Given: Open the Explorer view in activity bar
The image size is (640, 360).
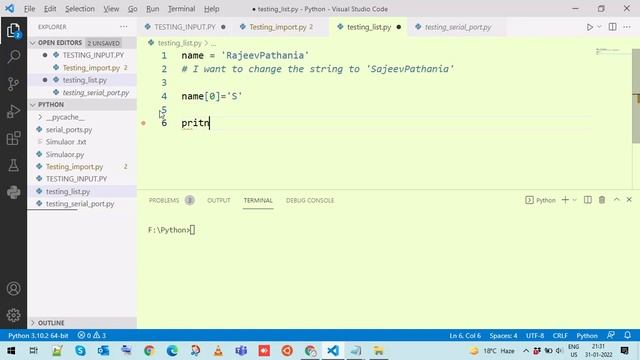Looking at the screenshot, I should (13, 30).
